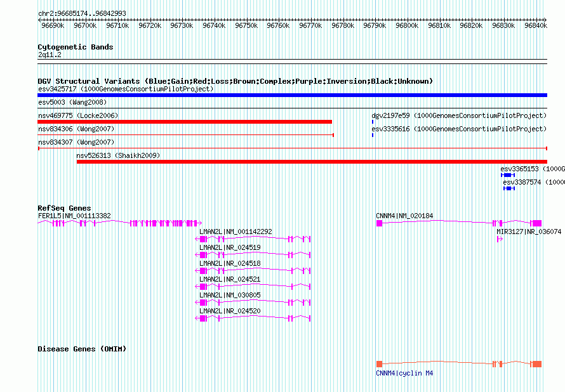The width and height of the screenshot is (565, 392).
Task: Click the 96810k ruler tick label
Action: pyautogui.click(x=439, y=25)
